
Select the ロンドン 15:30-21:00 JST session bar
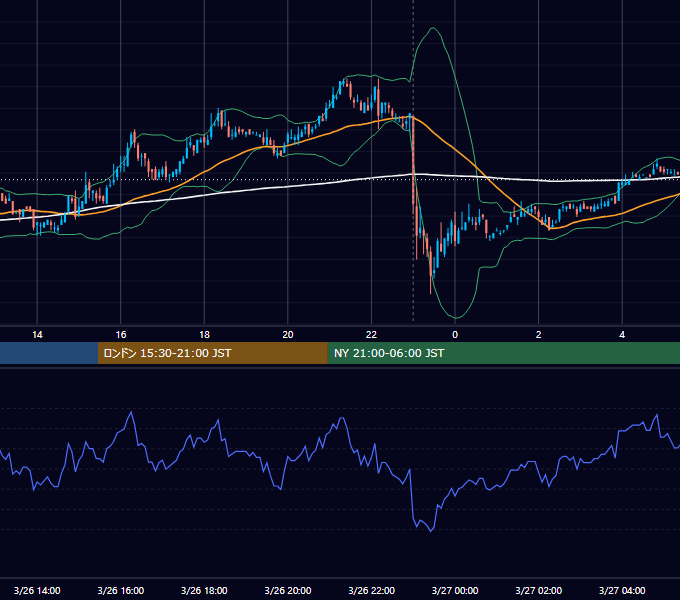[x=212, y=353]
